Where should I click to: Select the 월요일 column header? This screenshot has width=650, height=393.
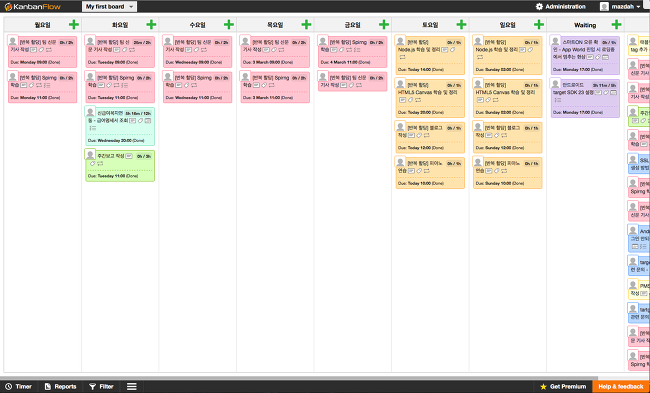tap(42, 25)
